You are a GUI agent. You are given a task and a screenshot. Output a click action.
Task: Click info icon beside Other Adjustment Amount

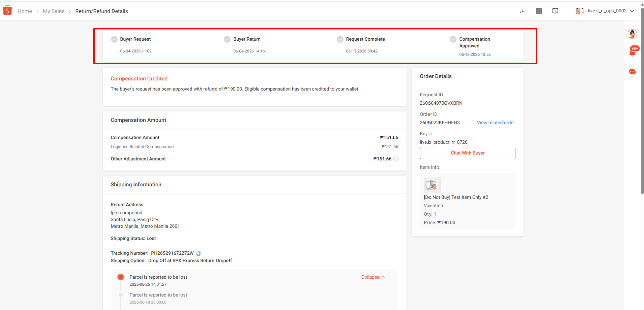tap(396, 159)
